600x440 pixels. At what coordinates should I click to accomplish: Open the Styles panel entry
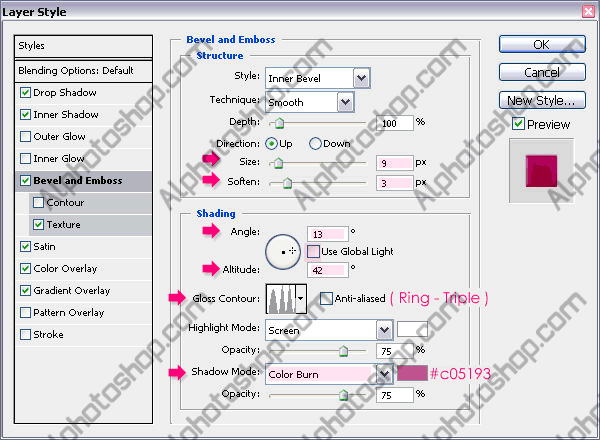[83, 46]
